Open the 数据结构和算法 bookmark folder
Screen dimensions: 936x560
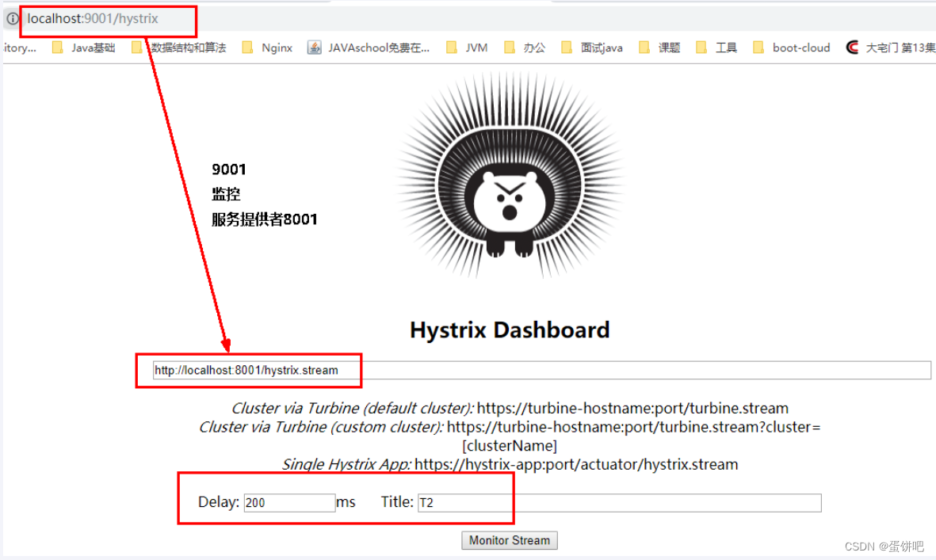179,48
